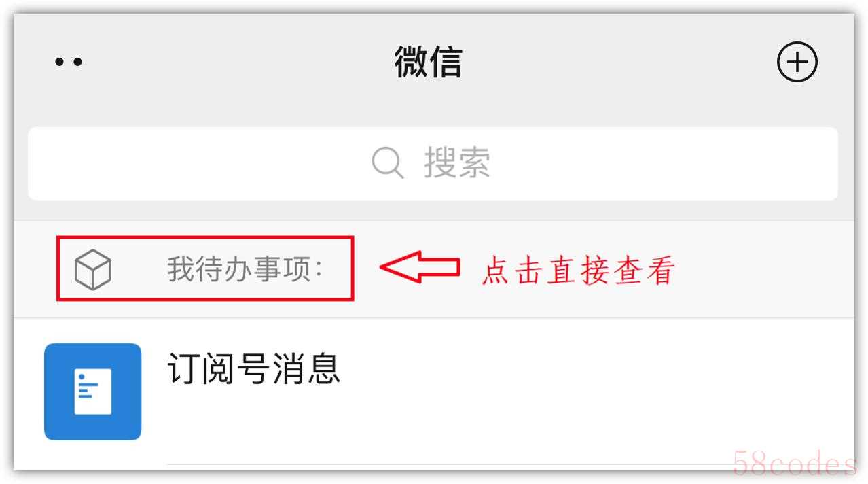868x484 pixels.
Task: Focus the 搜索 search field
Action: (433, 163)
